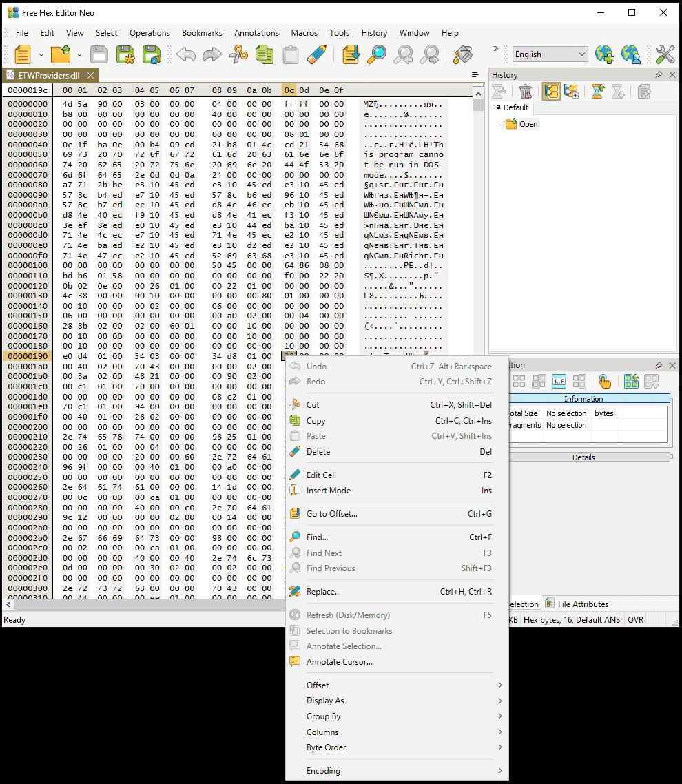This screenshot has height=784, width=682.
Task: Close the ETWProviders.dll tab
Action: click(90, 76)
